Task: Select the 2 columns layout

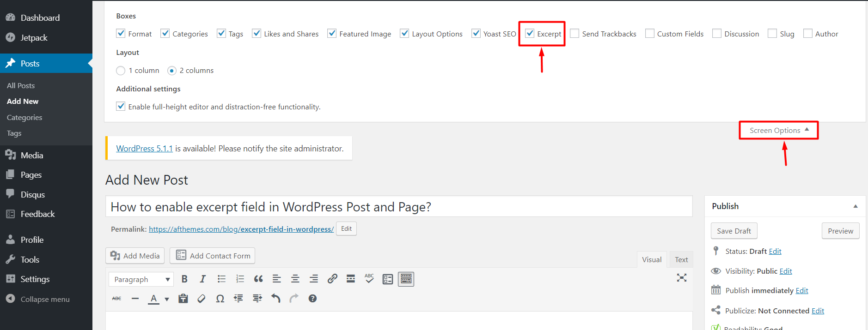Action: pos(172,71)
